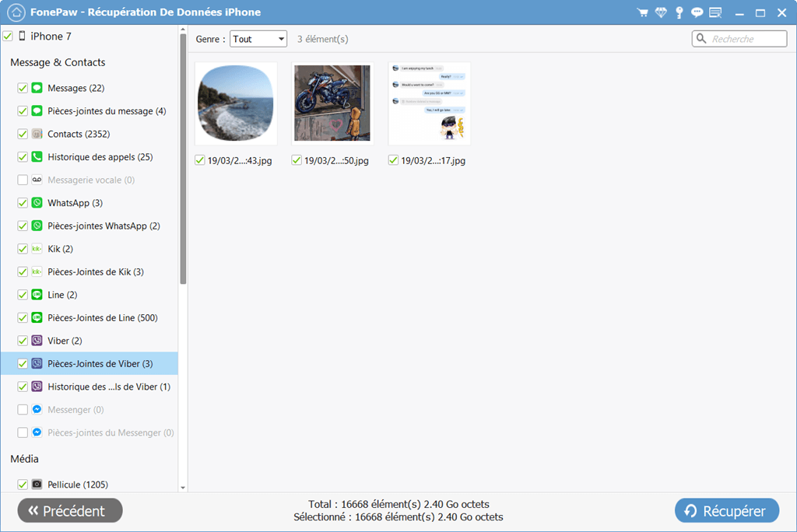Click the diamond premium icon

pyautogui.click(x=661, y=12)
